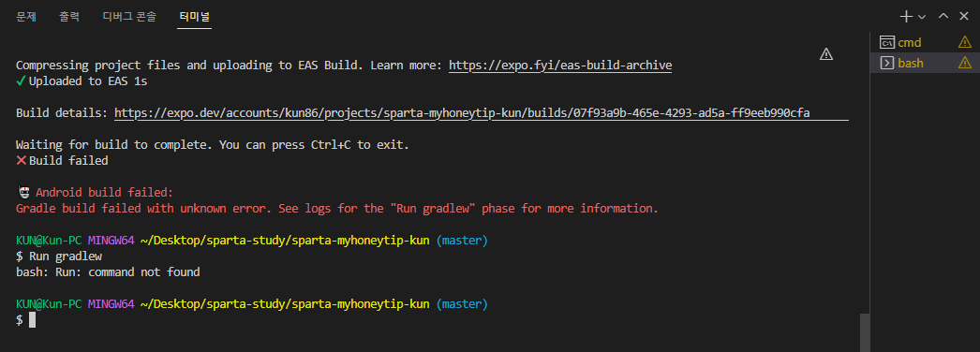Screen dimensions: 980x352
Task: Click the green checkmark before 'Uploaded'
Action: point(22,81)
